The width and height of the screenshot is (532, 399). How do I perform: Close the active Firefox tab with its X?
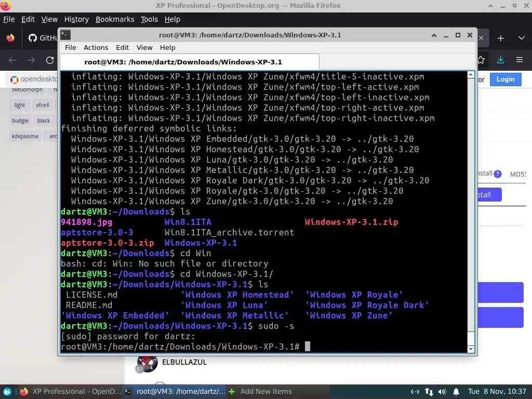(481, 38)
